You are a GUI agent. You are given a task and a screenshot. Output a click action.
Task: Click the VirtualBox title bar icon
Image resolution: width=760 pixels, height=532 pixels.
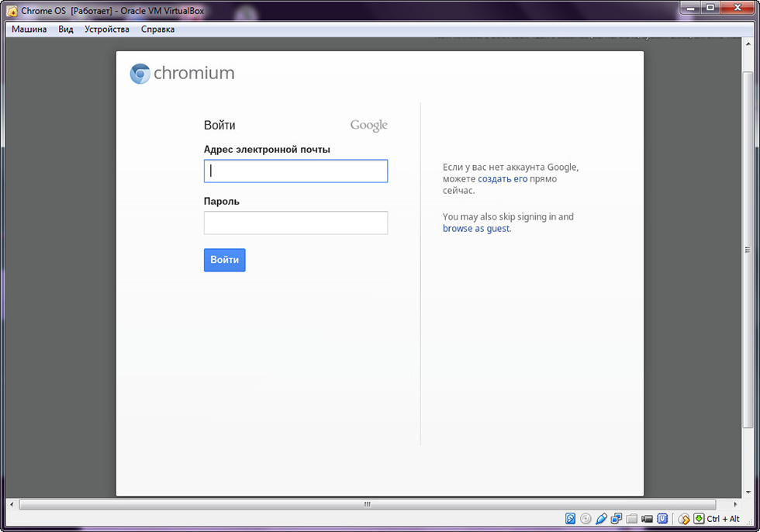(x=12, y=11)
